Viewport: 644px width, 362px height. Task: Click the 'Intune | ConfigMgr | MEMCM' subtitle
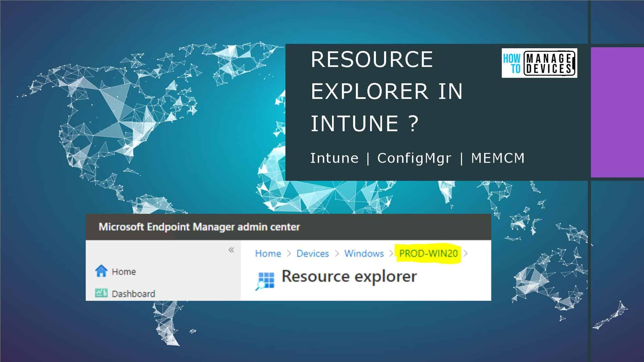[x=417, y=158]
